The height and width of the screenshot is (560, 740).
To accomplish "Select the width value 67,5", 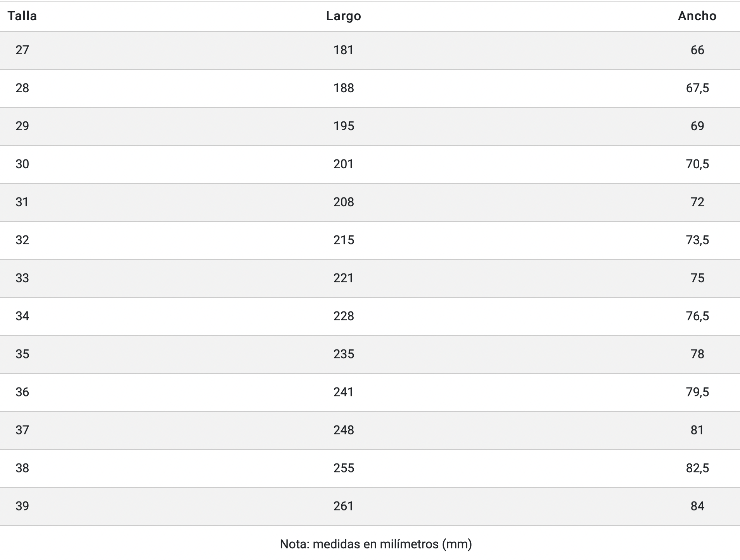I will (697, 88).
